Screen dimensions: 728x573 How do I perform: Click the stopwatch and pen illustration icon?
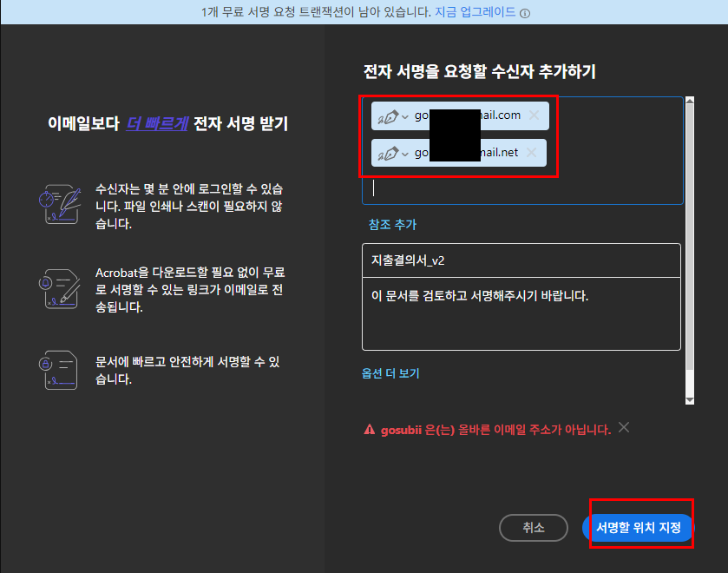[60, 205]
